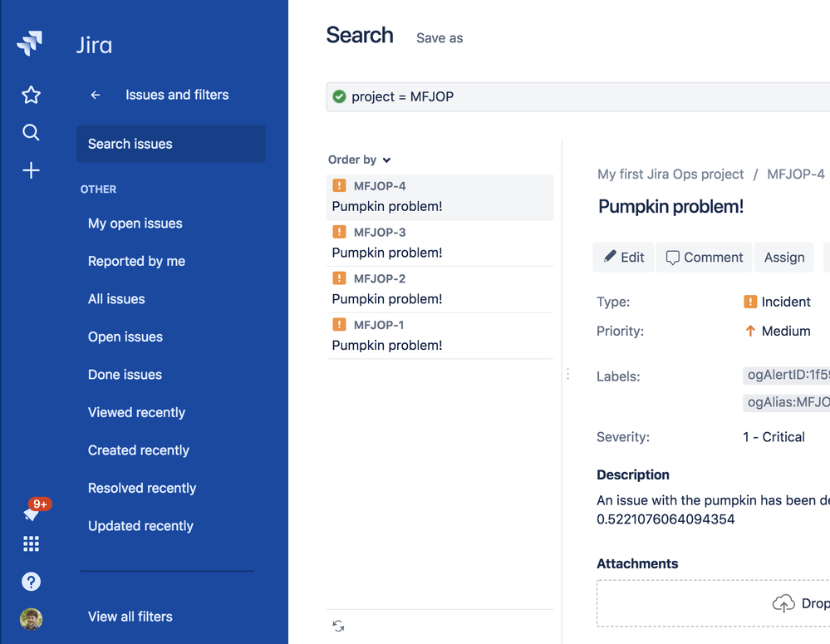
Task: Click the issue description text
Action: pos(713,509)
